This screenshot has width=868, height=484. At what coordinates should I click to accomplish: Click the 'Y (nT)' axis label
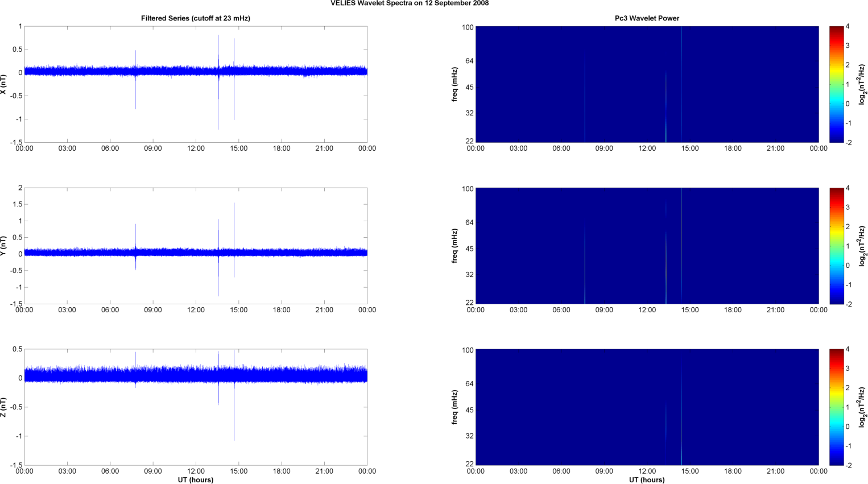(x=4, y=246)
